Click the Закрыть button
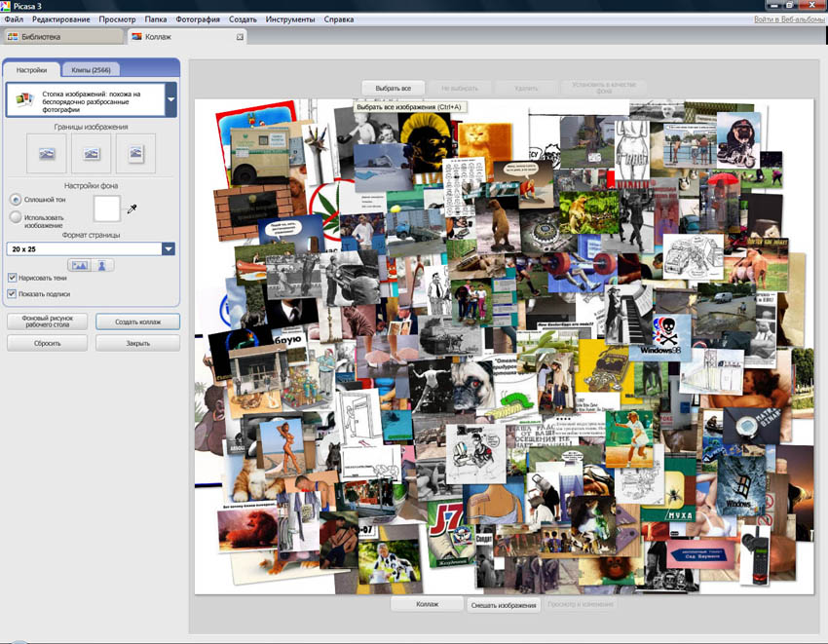 (137, 343)
